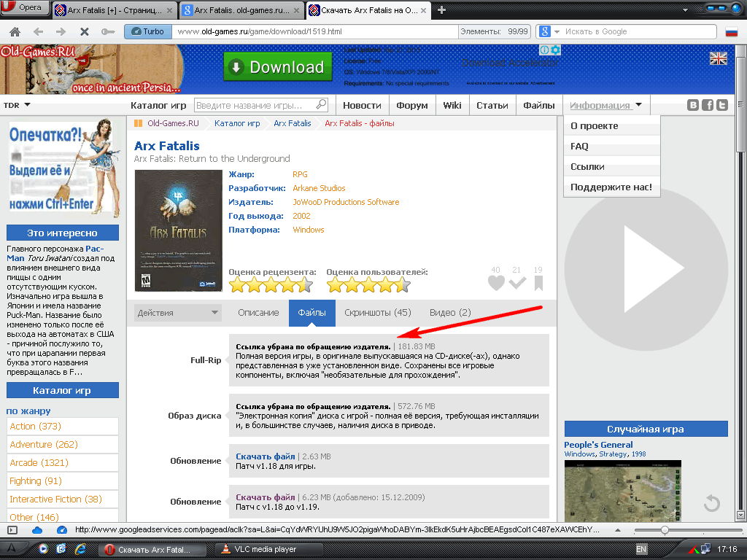Screen dimensions: 747x560
Task: Click the RPG genre link
Action: tap(300, 174)
